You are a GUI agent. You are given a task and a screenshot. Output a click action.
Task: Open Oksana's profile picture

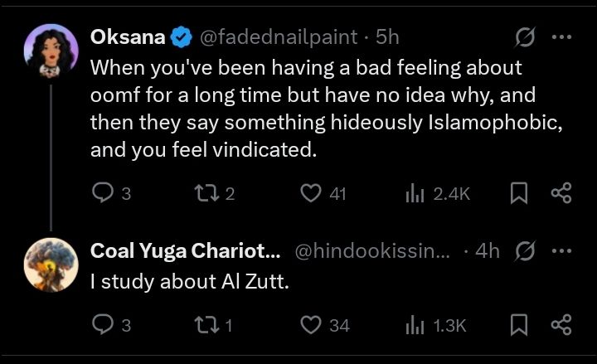[51, 47]
